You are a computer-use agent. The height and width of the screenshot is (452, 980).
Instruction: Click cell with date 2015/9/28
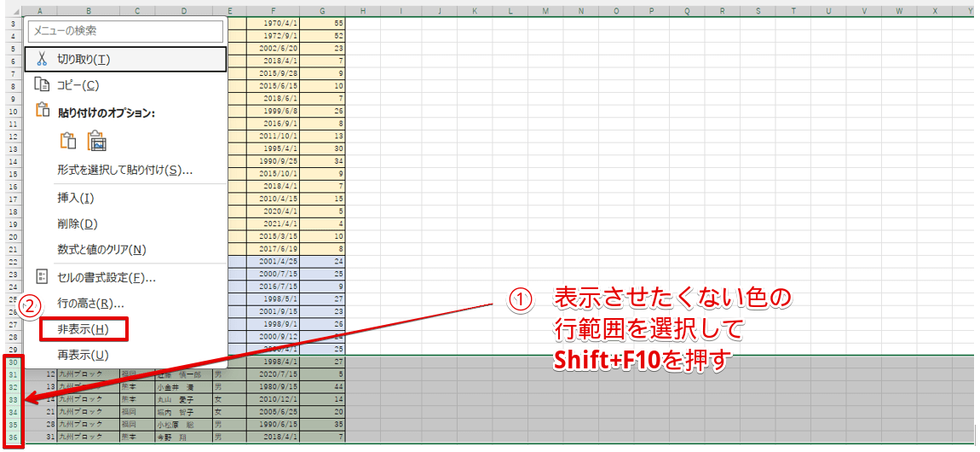point(274,74)
